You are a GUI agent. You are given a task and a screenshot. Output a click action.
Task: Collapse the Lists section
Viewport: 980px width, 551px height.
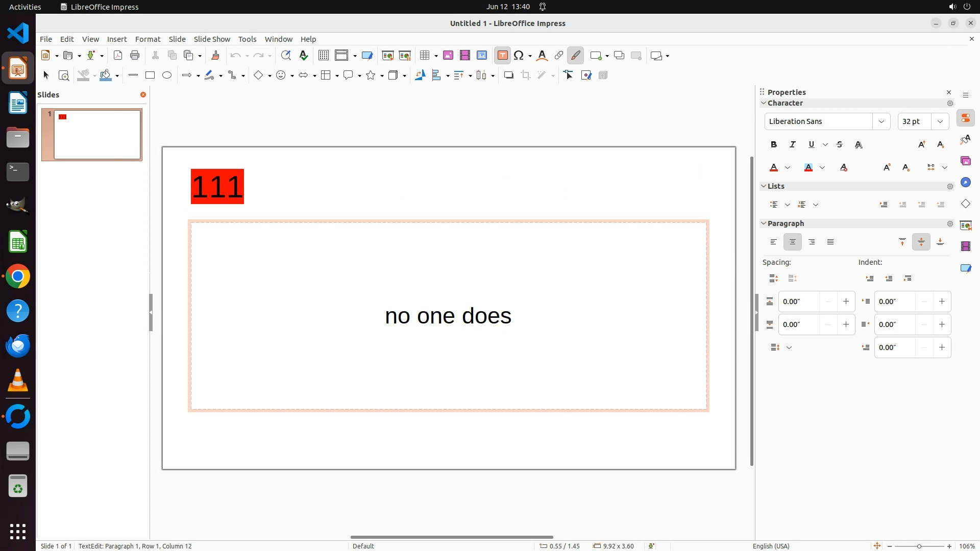point(764,186)
